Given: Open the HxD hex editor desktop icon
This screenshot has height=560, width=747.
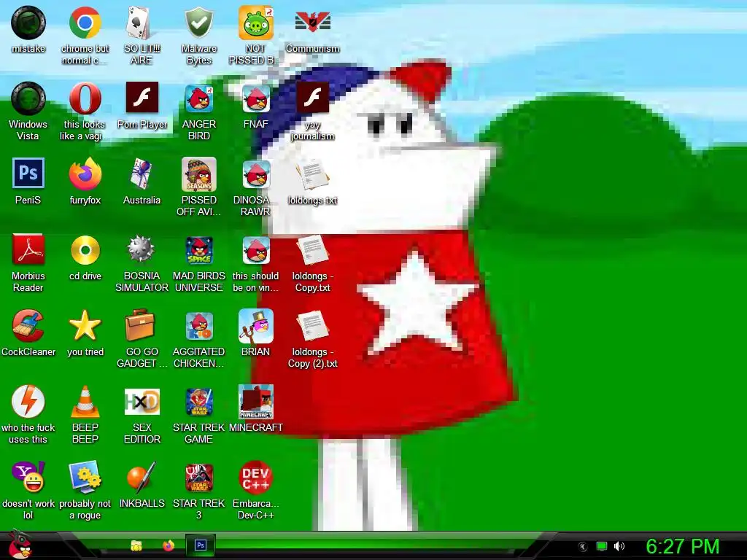Looking at the screenshot, I should [x=142, y=402].
